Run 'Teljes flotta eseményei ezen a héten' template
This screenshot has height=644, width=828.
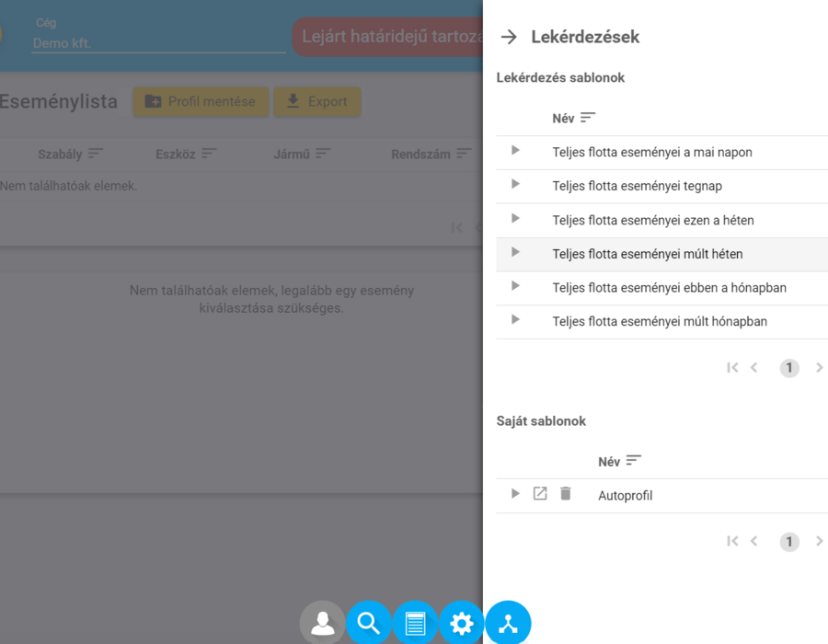(515, 219)
